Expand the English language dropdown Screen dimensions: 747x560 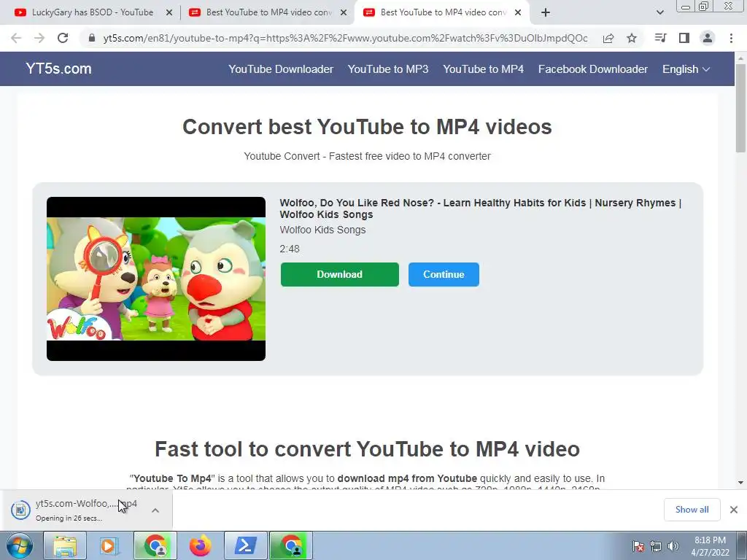(686, 69)
